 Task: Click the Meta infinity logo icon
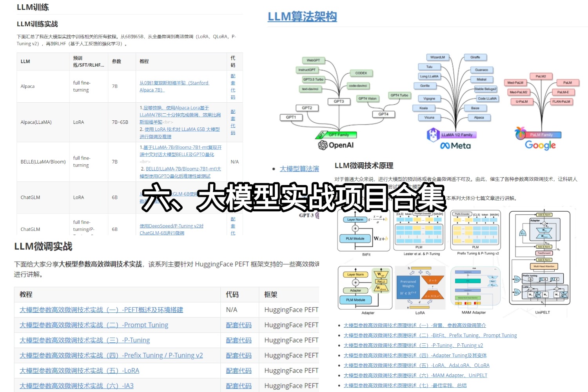click(x=445, y=145)
